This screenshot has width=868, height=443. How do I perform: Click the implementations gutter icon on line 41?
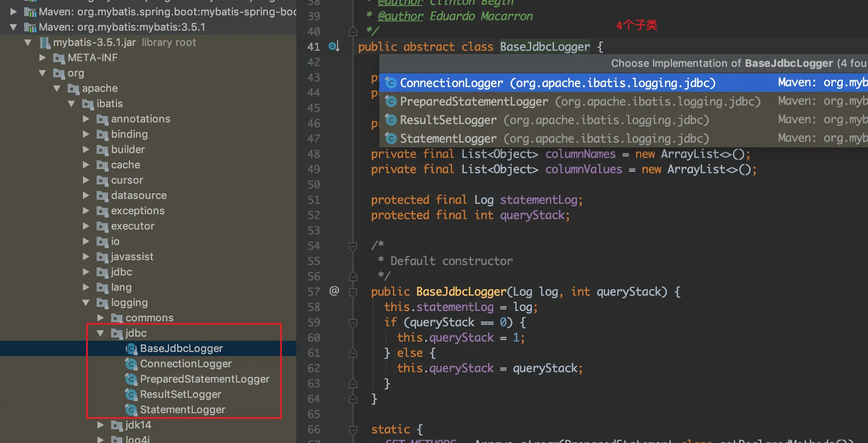[334, 47]
